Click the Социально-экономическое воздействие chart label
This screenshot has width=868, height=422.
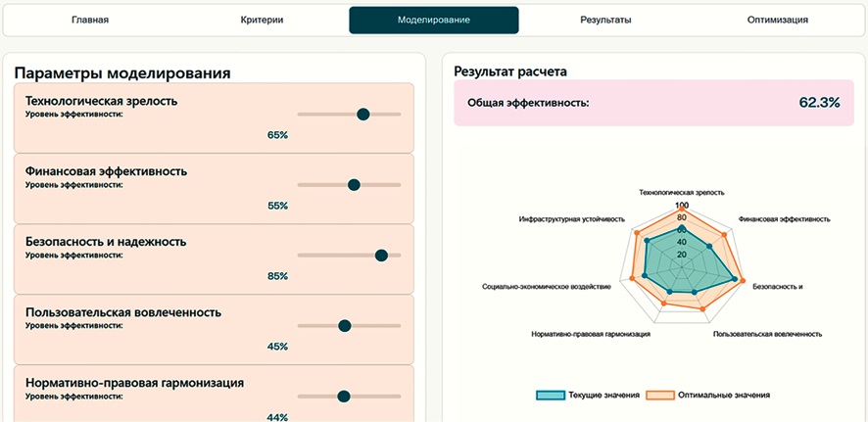(547, 287)
